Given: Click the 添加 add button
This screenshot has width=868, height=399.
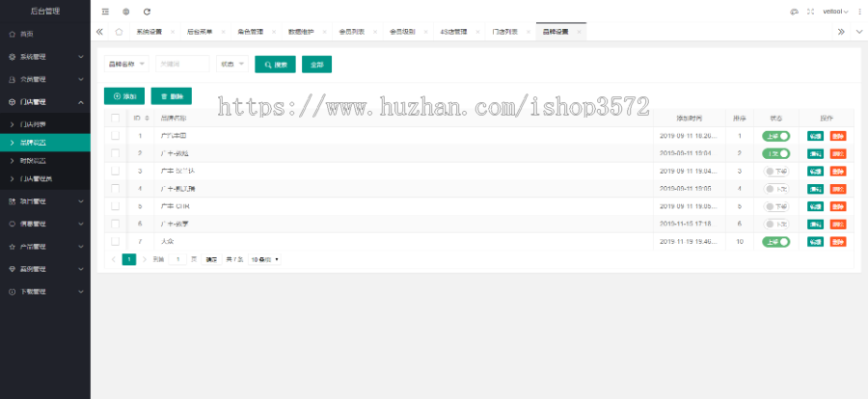Looking at the screenshot, I should 124,96.
